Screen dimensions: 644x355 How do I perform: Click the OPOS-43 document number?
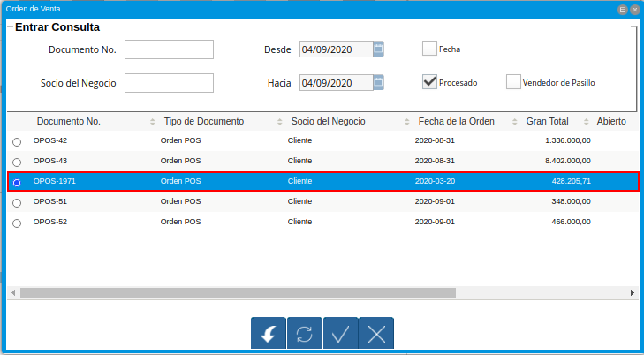pos(50,161)
